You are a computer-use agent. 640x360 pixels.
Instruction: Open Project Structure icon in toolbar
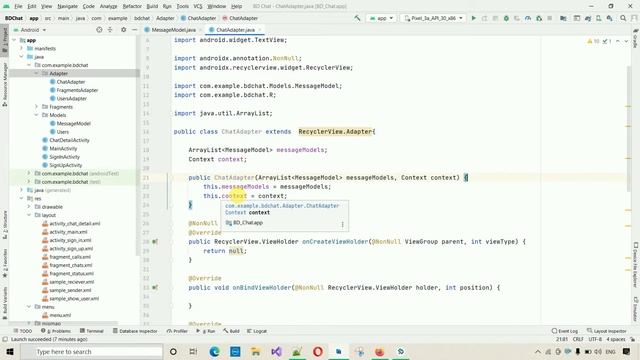coord(563,18)
